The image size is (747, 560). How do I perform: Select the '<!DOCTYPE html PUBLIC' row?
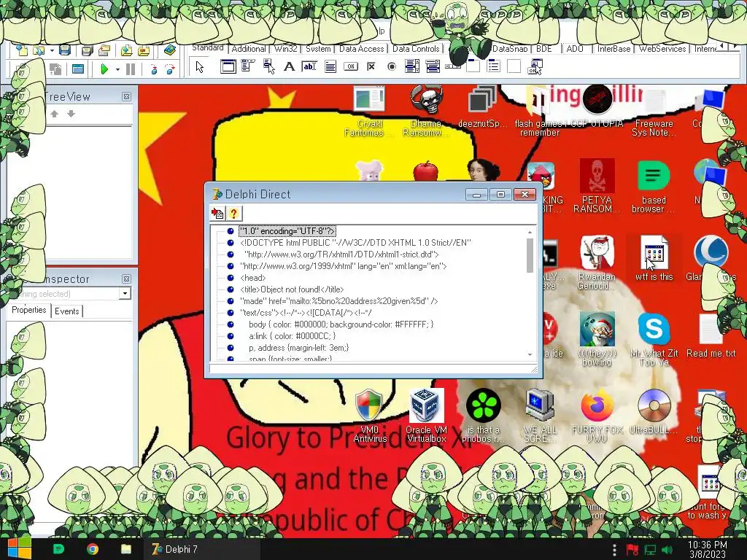[355, 243]
